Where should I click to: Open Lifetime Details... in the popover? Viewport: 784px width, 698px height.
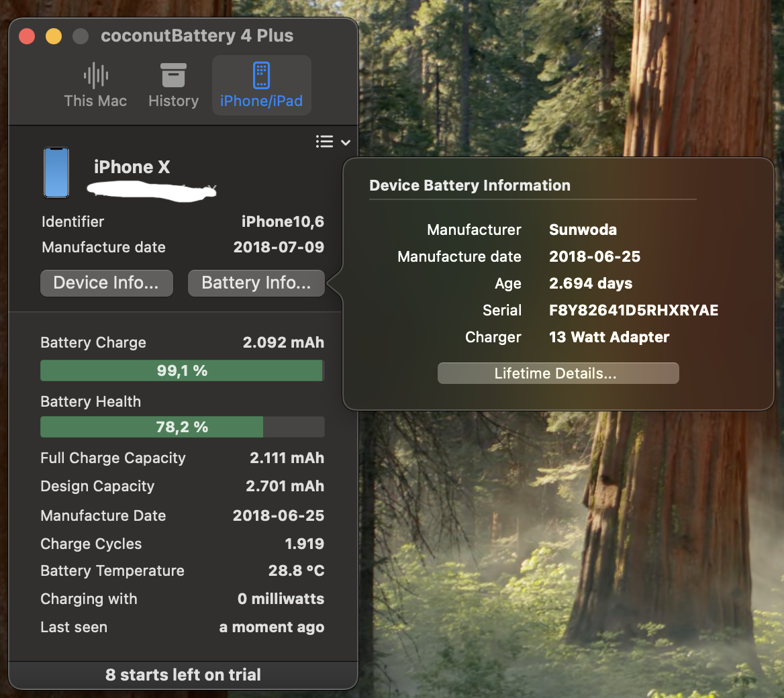pos(558,374)
